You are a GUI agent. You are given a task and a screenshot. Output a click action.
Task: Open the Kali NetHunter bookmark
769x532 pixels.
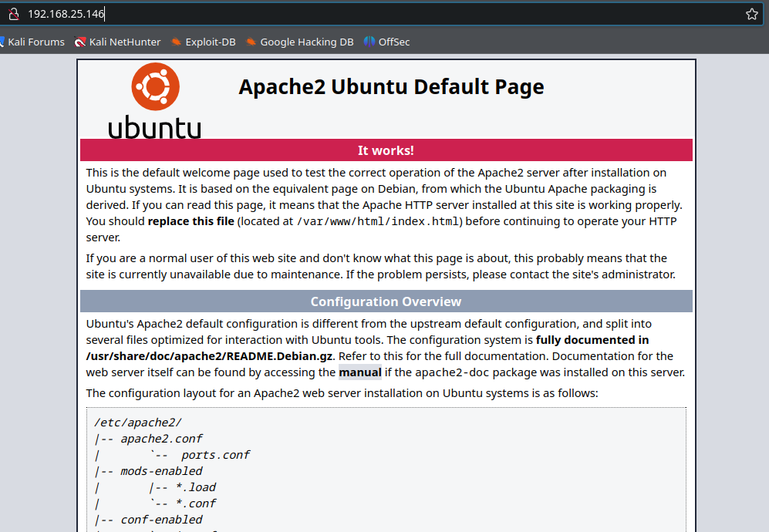118,42
